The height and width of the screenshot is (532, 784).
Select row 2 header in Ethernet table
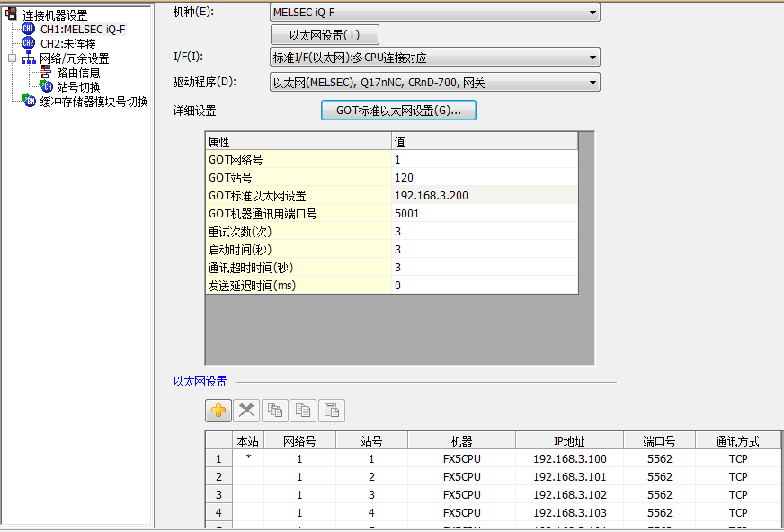[x=218, y=477]
